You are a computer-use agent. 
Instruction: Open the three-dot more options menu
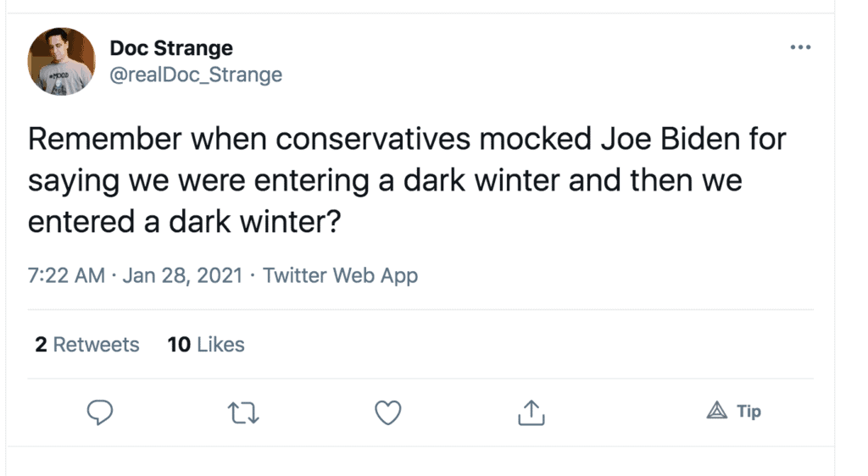pyautogui.click(x=799, y=47)
